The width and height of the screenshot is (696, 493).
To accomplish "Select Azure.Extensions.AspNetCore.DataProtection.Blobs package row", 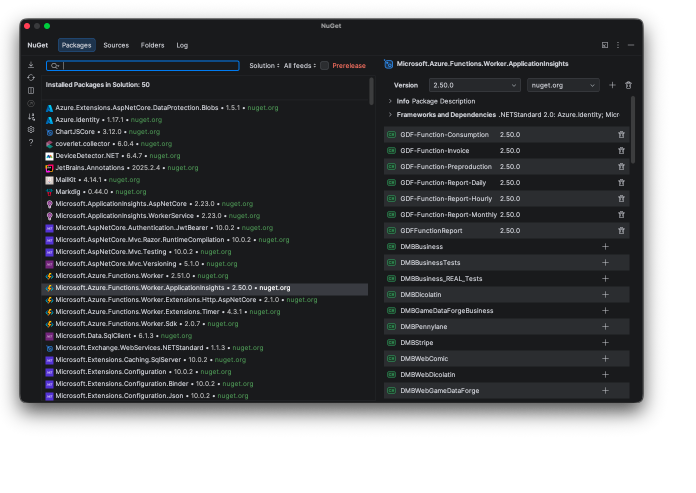I will click(205, 108).
